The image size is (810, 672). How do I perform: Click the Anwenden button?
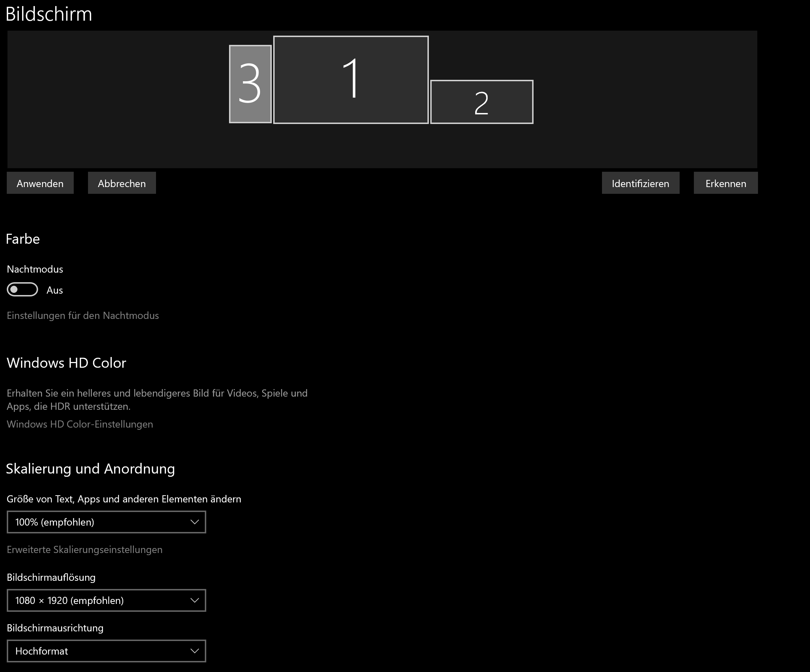click(x=40, y=183)
